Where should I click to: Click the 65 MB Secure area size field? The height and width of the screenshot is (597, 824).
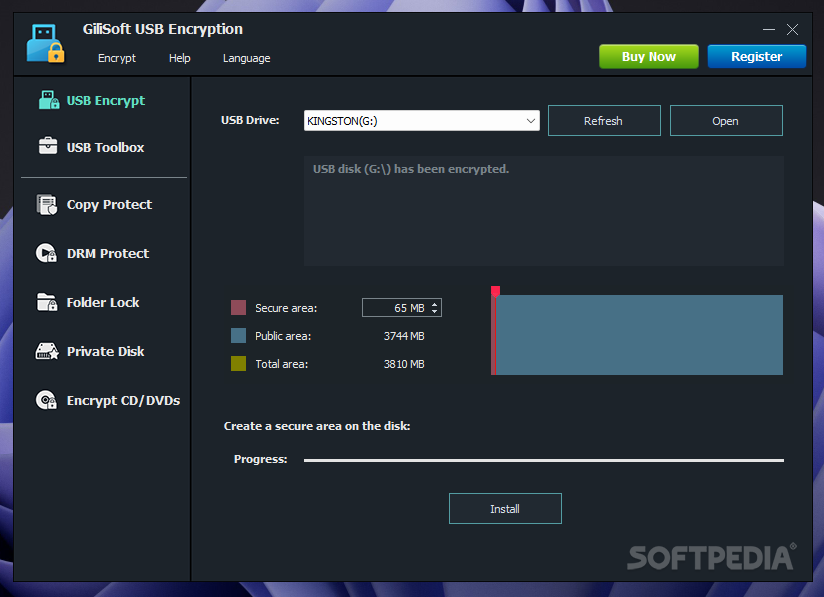click(401, 307)
